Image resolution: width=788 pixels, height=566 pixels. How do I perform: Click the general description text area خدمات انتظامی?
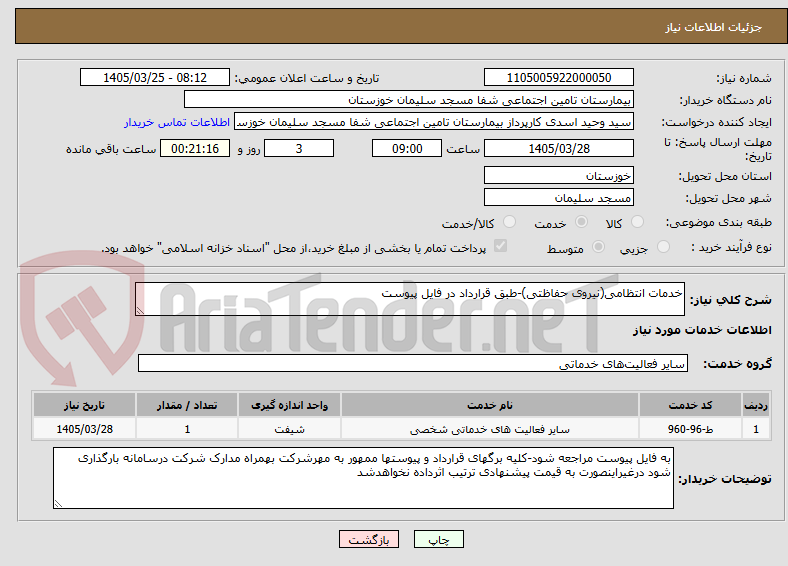(x=410, y=299)
